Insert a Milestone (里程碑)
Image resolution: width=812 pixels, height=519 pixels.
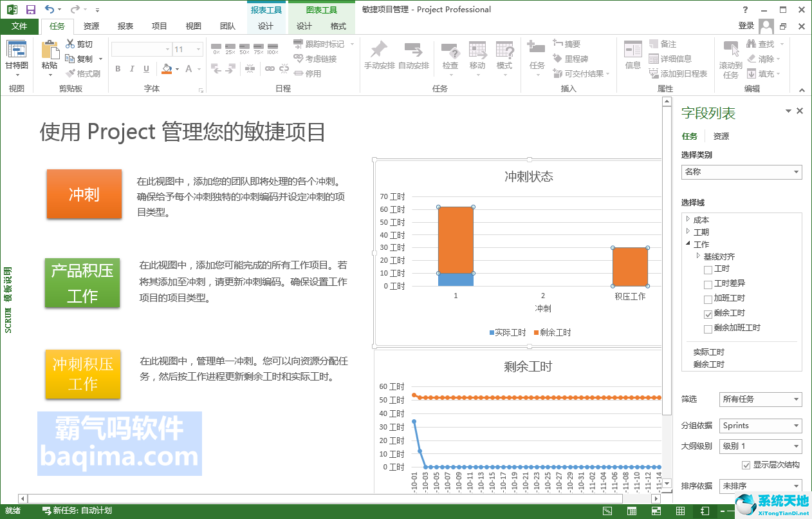tap(571, 59)
